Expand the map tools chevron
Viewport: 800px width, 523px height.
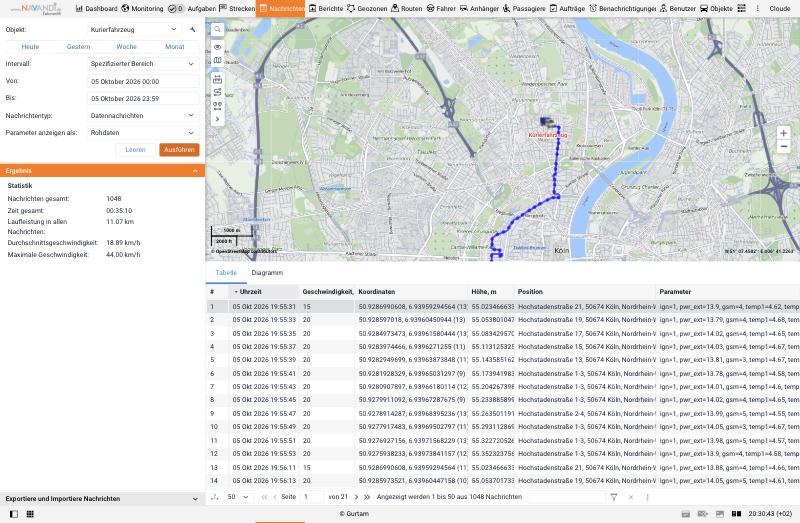217,119
